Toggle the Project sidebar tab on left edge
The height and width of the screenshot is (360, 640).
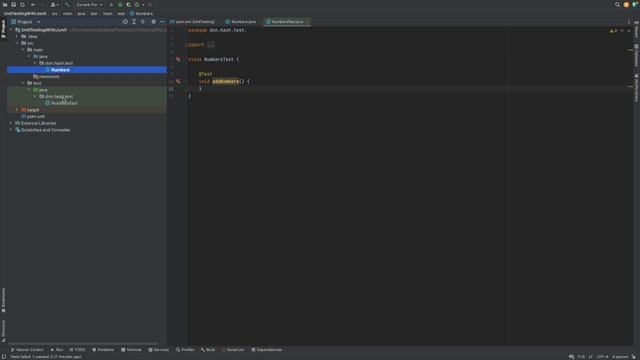coord(4,29)
